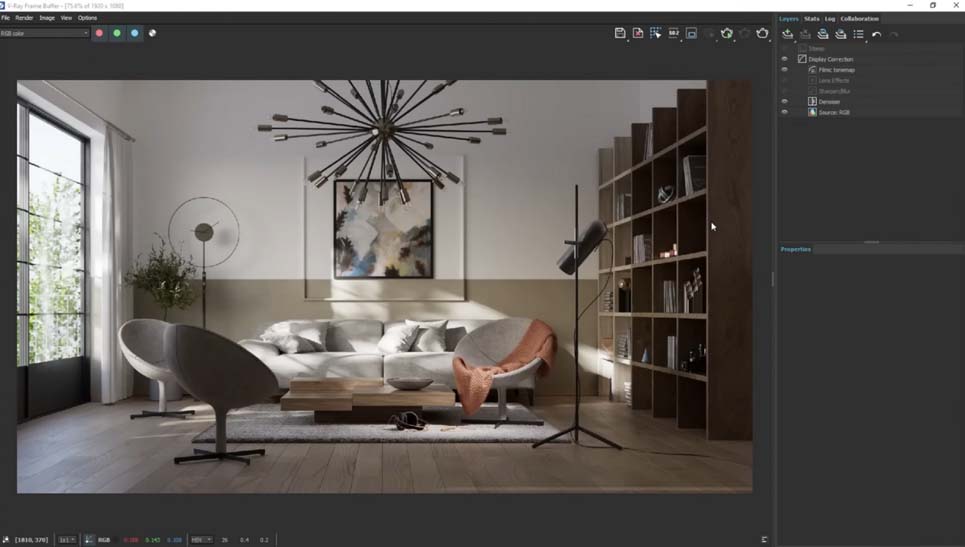
Task: Enable follow mouse region render icon
Action: (655, 33)
